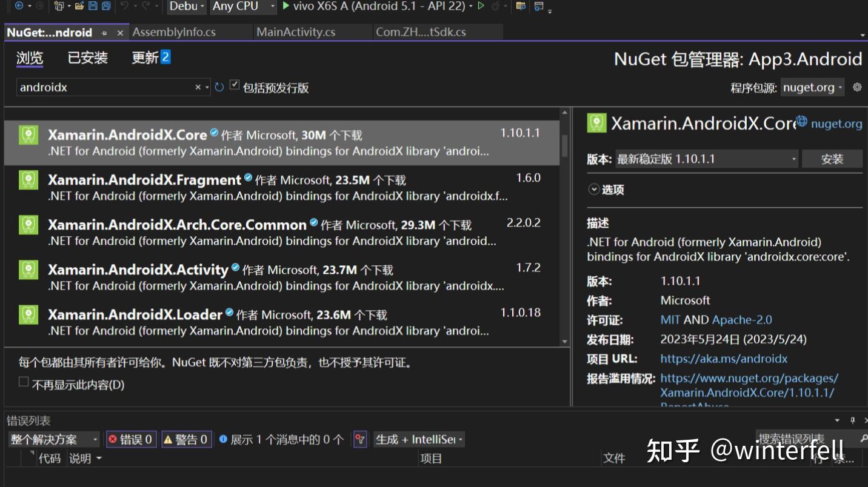Screen dimensions: 868x487
Task: Click the package list scrollbar thumb
Action: [565, 145]
